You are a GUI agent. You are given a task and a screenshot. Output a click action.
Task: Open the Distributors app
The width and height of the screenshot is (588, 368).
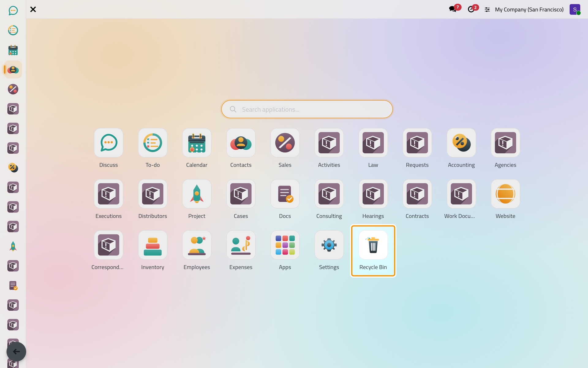click(x=153, y=194)
